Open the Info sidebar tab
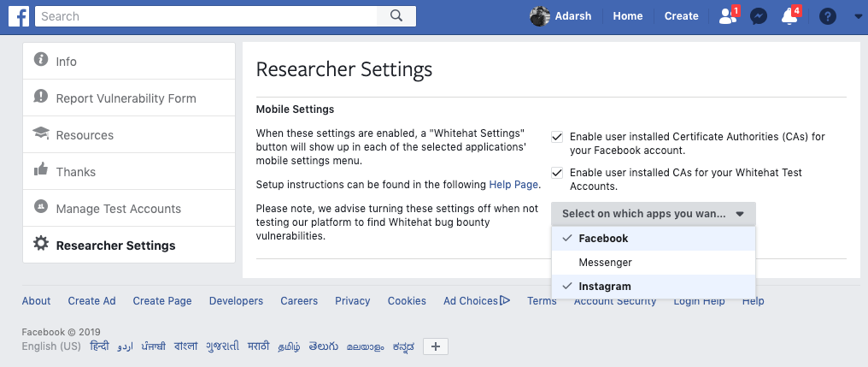Image resolution: width=868 pixels, height=367 pixels. pyautogui.click(x=129, y=61)
